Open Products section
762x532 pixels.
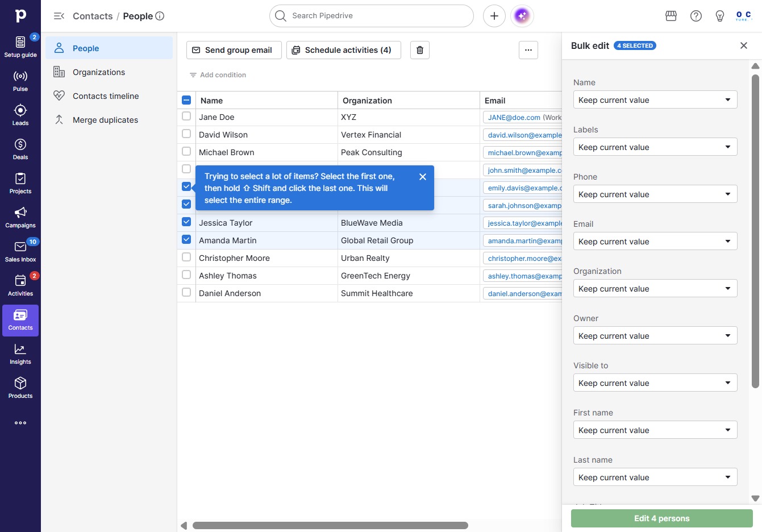coord(20,388)
